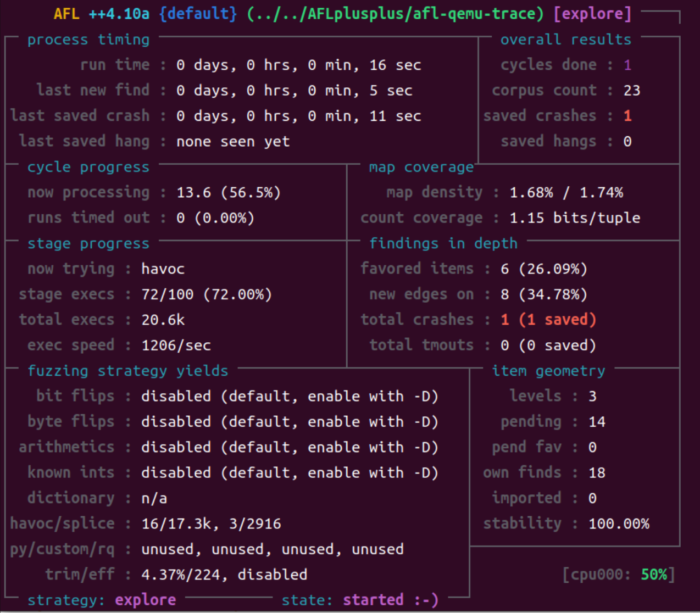
Task: Click the 'fuzzing strategy yields' section header
Action: 128,371
